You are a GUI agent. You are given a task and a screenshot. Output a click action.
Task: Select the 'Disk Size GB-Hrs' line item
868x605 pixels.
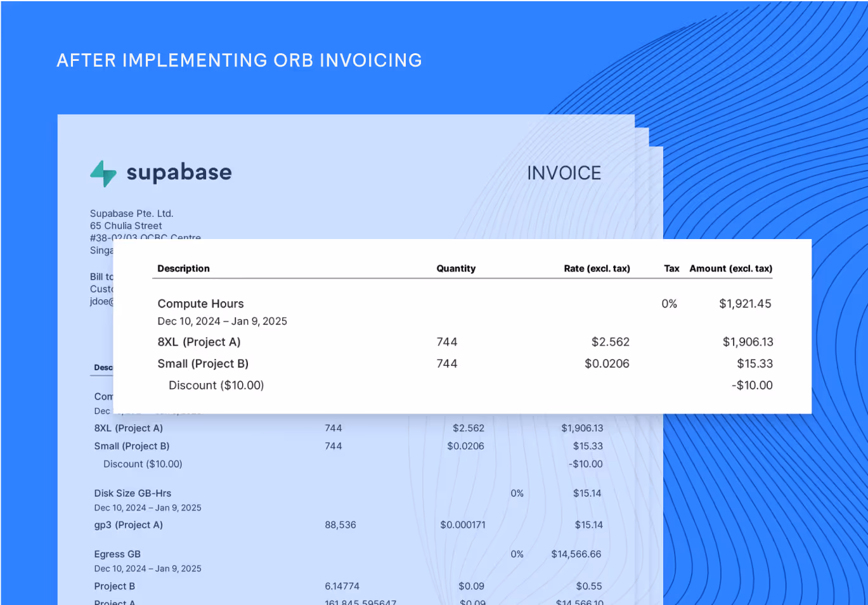pyautogui.click(x=133, y=493)
